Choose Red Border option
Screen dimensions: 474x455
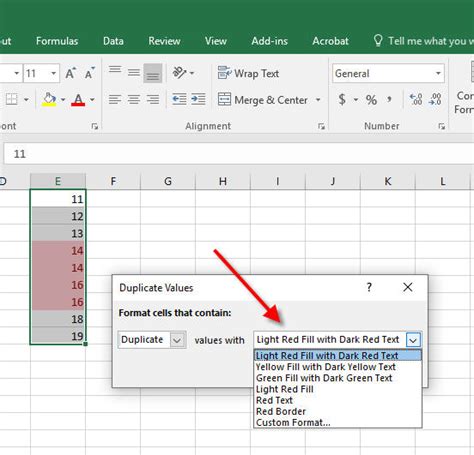(x=338, y=411)
